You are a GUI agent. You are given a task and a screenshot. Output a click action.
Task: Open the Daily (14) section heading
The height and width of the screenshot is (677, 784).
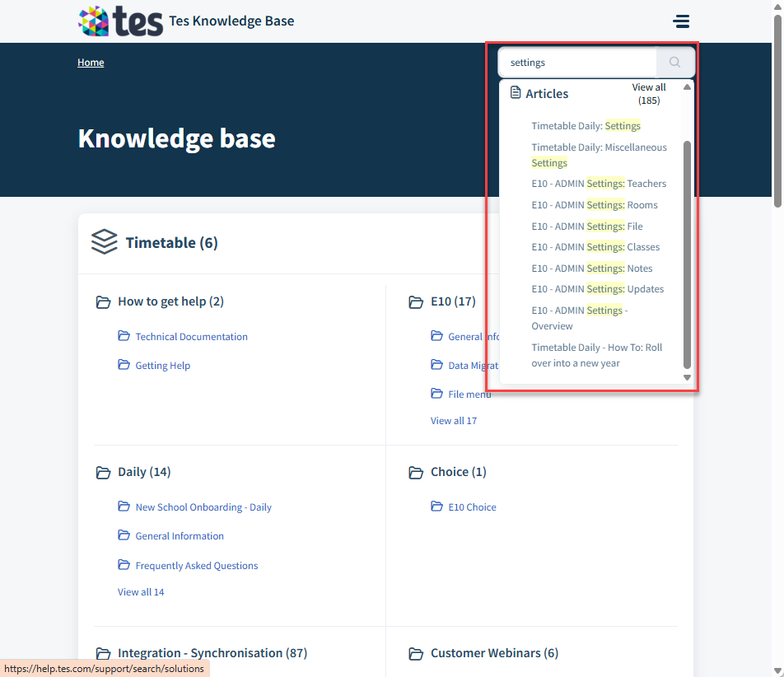(144, 472)
